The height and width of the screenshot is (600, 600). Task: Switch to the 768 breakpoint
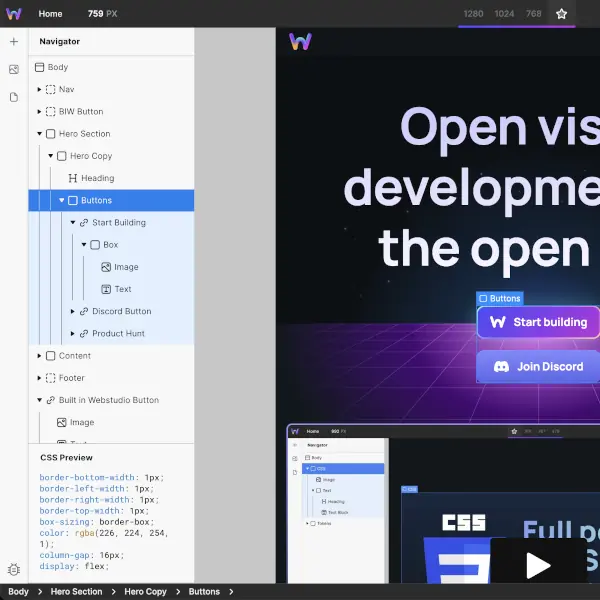(533, 14)
